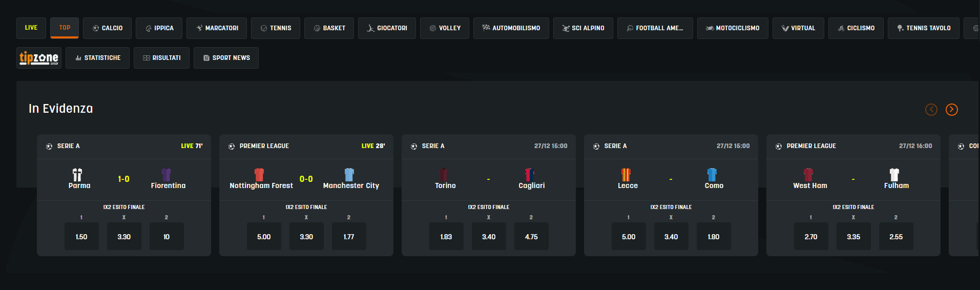Open the IPPICA category
The width and height of the screenshot is (980, 290).
(159, 28)
